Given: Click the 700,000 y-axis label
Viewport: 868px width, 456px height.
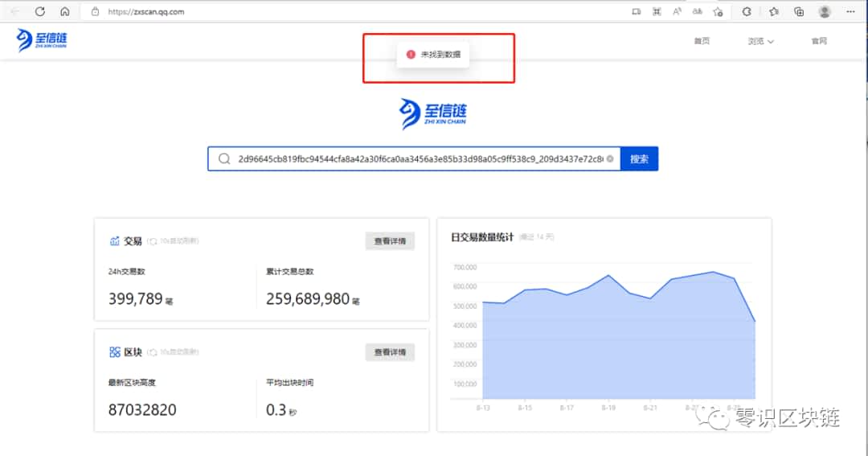Looking at the screenshot, I should pos(465,267).
